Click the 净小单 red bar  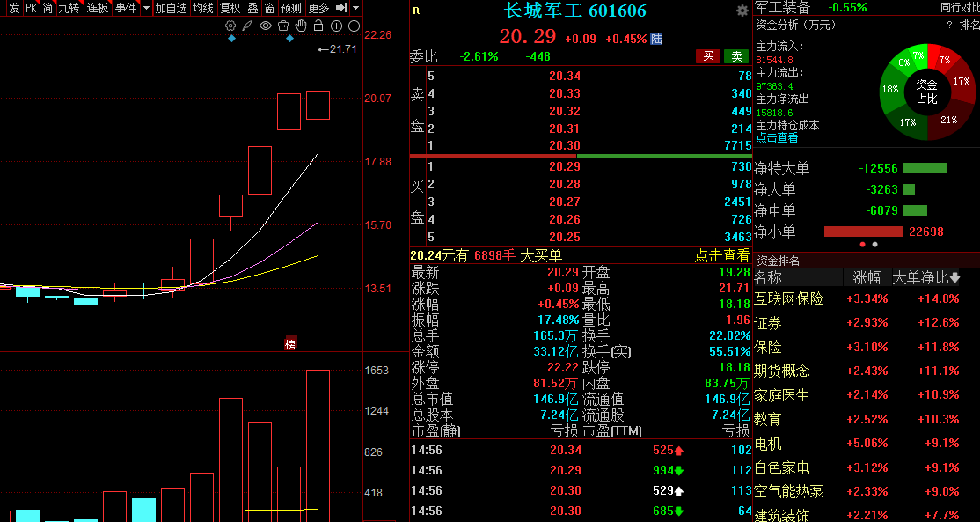click(864, 232)
